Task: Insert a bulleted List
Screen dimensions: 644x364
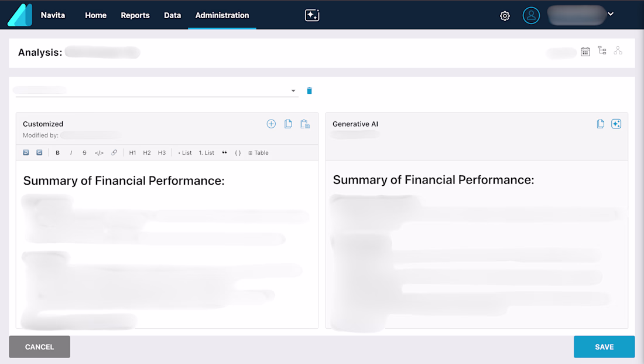Action: pyautogui.click(x=185, y=152)
